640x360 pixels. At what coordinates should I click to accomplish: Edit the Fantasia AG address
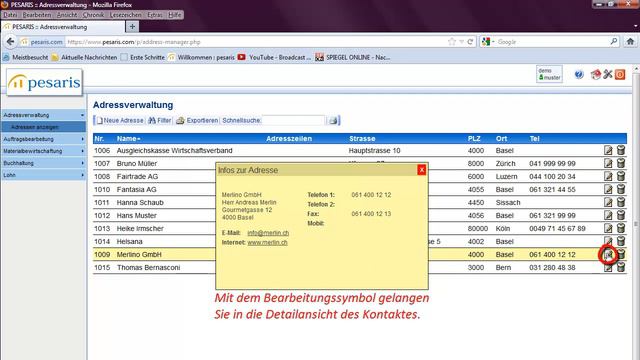tap(608, 189)
